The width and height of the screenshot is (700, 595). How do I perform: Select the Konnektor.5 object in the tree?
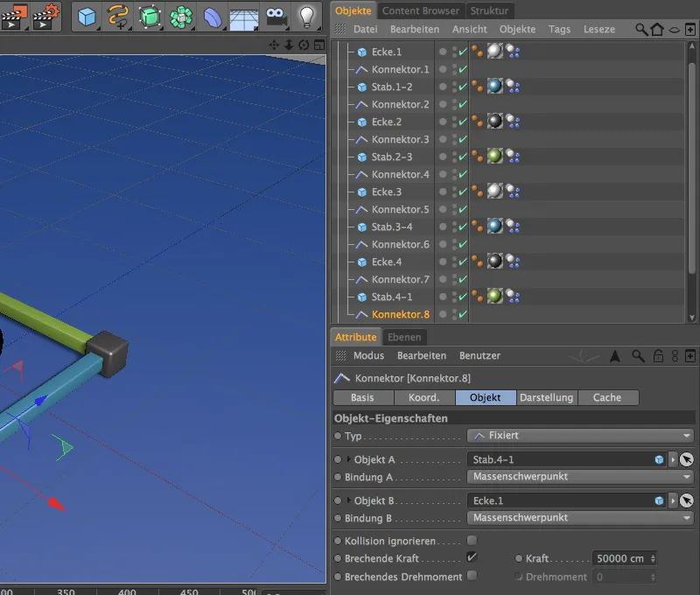tap(400, 209)
